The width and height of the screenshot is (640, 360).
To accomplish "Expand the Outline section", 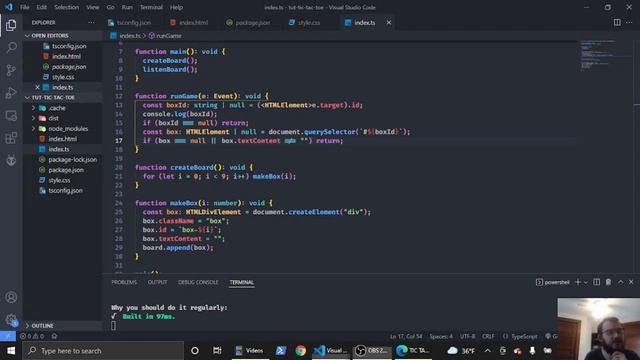I will (62, 326).
